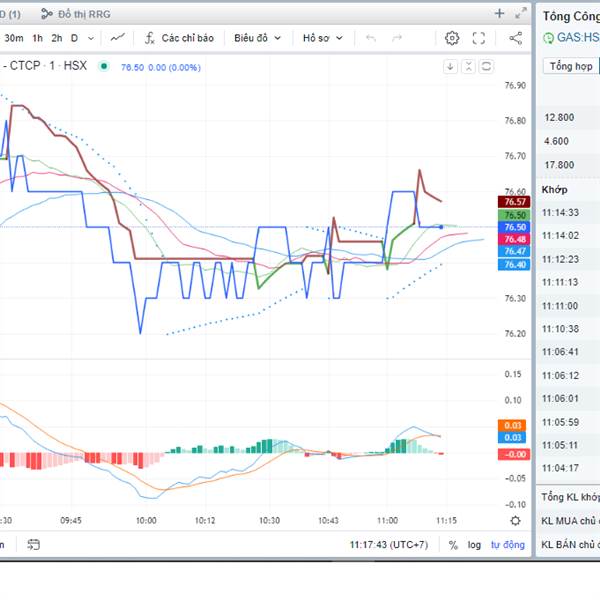Select the Tổng hợp tab
This screenshot has width=600, height=600.
tap(570, 66)
